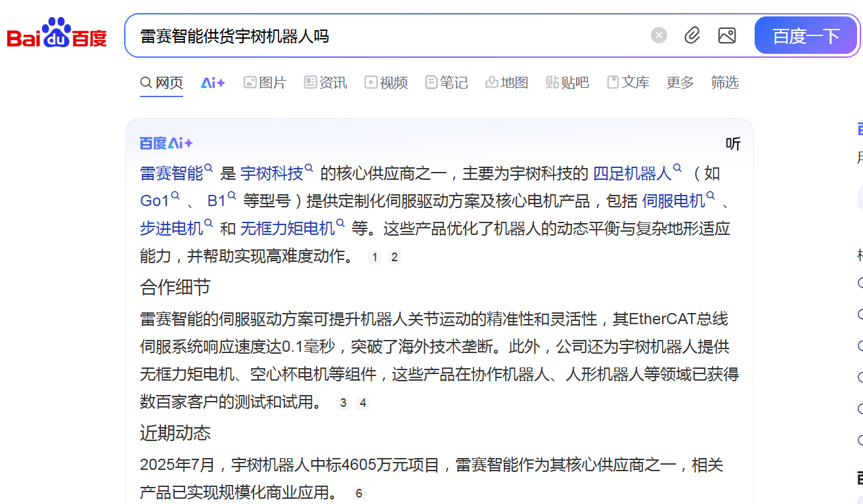The image size is (863, 504).
Task: Click the 近期动态 heading
Action: coord(175,433)
